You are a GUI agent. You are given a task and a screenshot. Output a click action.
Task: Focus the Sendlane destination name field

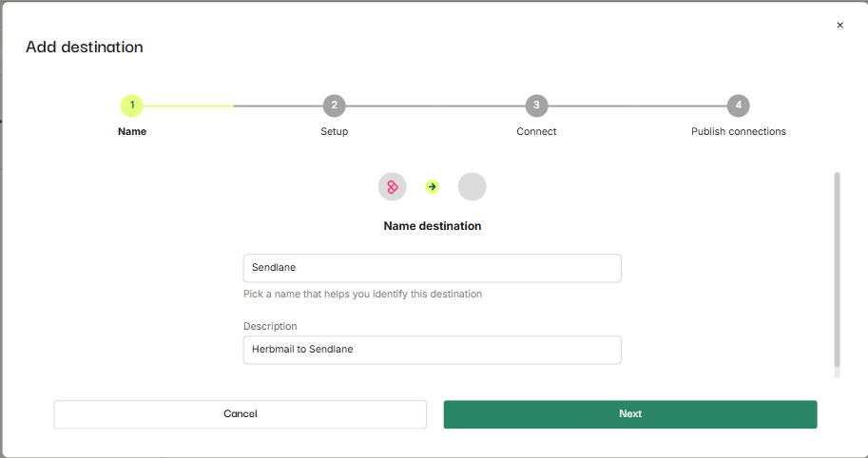tap(433, 268)
